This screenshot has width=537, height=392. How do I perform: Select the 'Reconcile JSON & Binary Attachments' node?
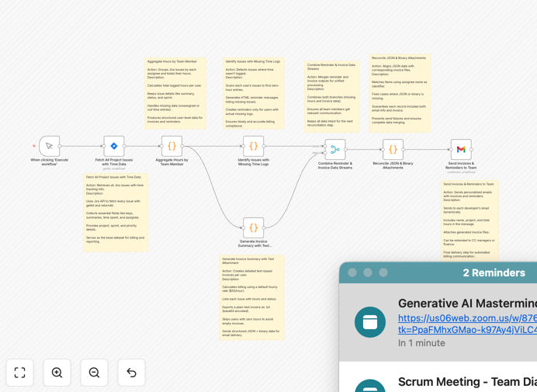(x=393, y=149)
